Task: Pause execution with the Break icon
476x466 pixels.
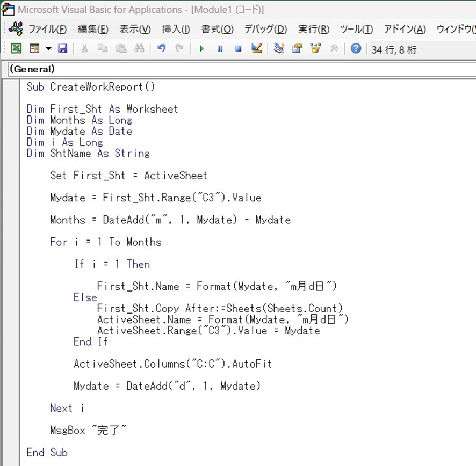Action: click(x=220, y=49)
